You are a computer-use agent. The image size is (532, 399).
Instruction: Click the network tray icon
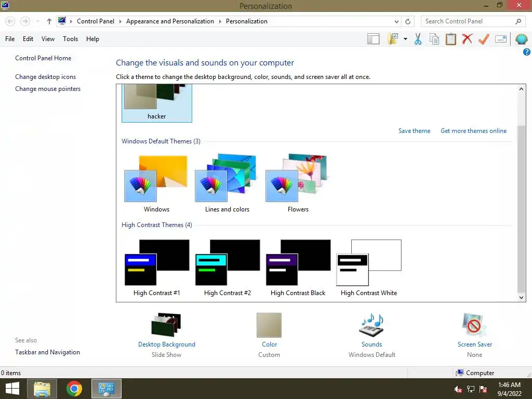click(471, 389)
